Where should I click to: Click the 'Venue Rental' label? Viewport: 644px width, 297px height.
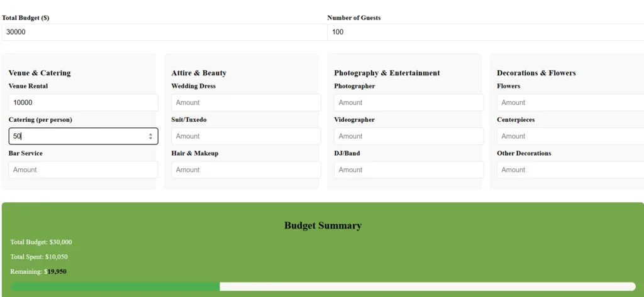(28, 86)
